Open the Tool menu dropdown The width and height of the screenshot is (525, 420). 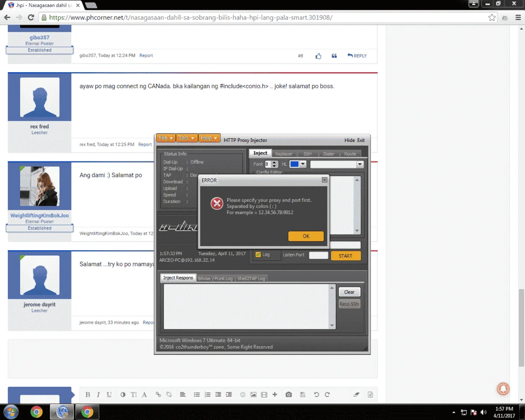pos(187,138)
